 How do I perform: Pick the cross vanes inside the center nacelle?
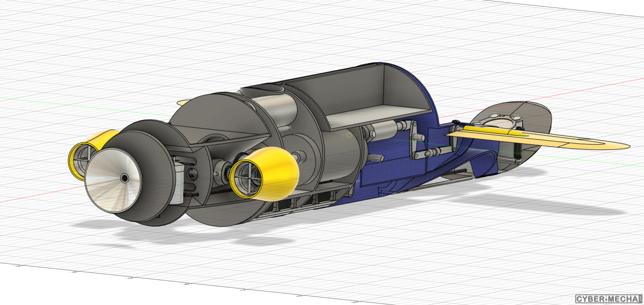point(248,178)
